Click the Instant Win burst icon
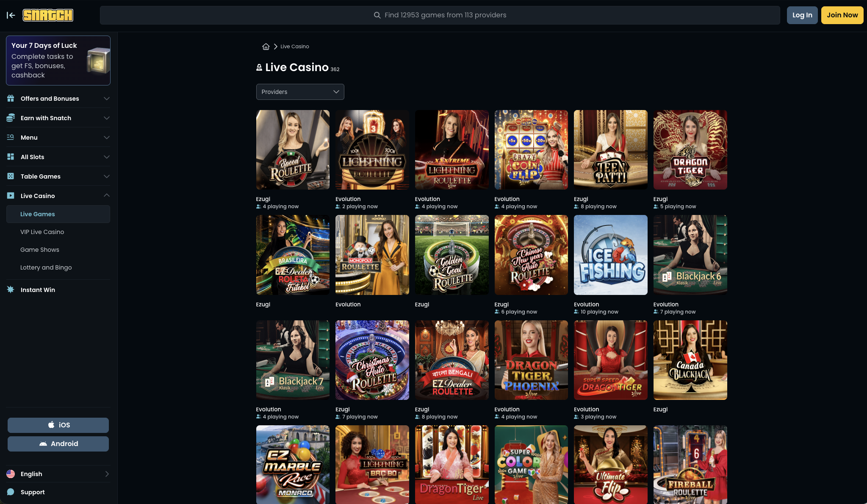Image resolution: width=867 pixels, height=504 pixels. [11, 290]
